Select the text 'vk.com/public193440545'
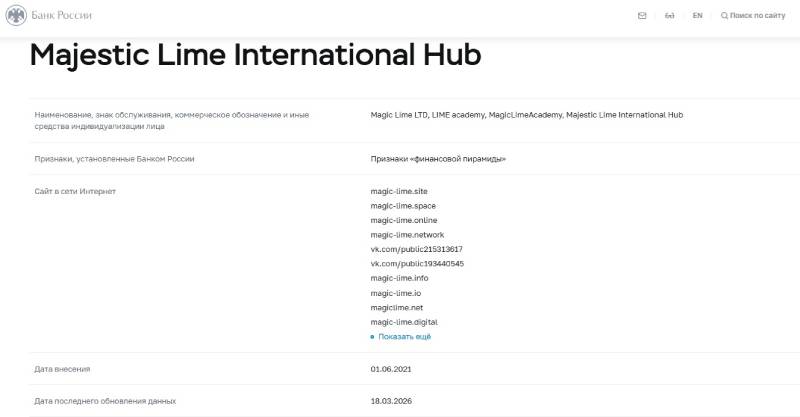 pos(417,264)
